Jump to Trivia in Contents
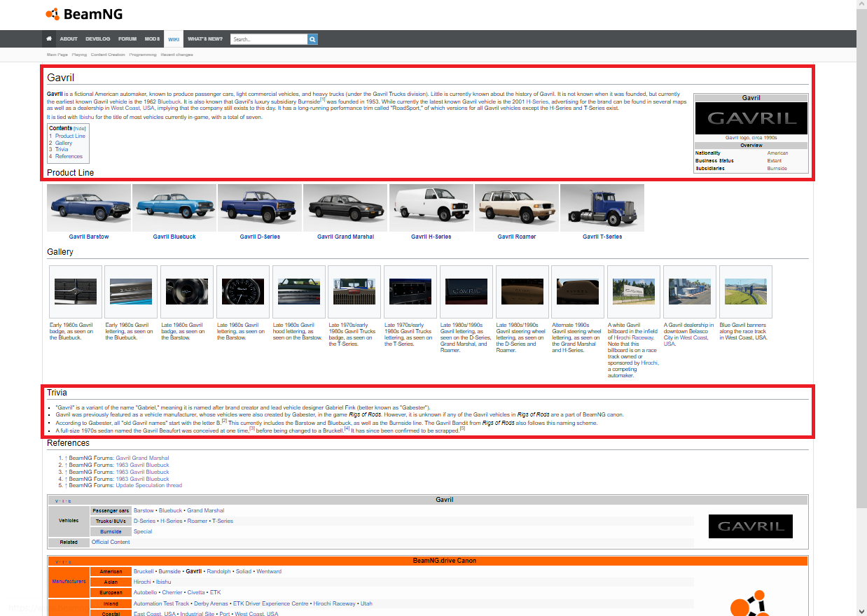Viewport: 867px width, 616px height. tap(62, 149)
